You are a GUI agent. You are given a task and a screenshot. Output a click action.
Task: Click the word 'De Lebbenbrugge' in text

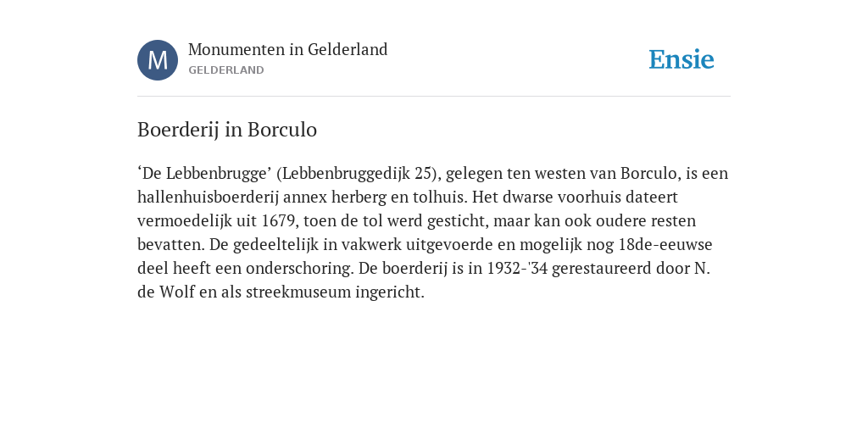(x=204, y=174)
